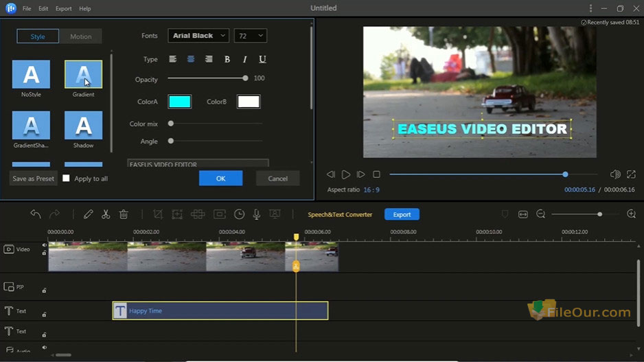Open the vertical dots options menu

(590, 8)
